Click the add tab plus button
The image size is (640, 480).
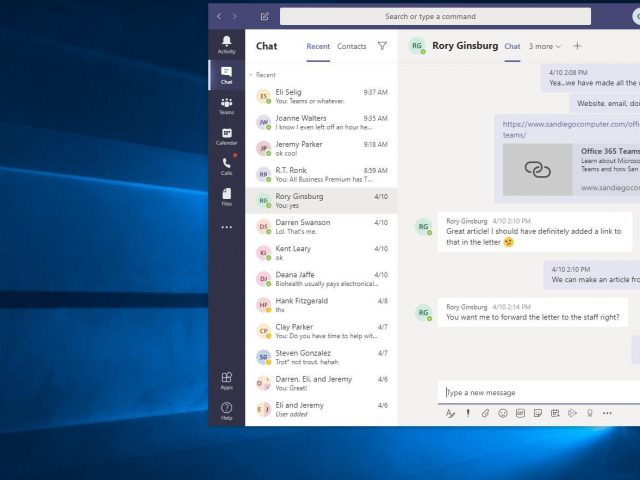point(577,46)
